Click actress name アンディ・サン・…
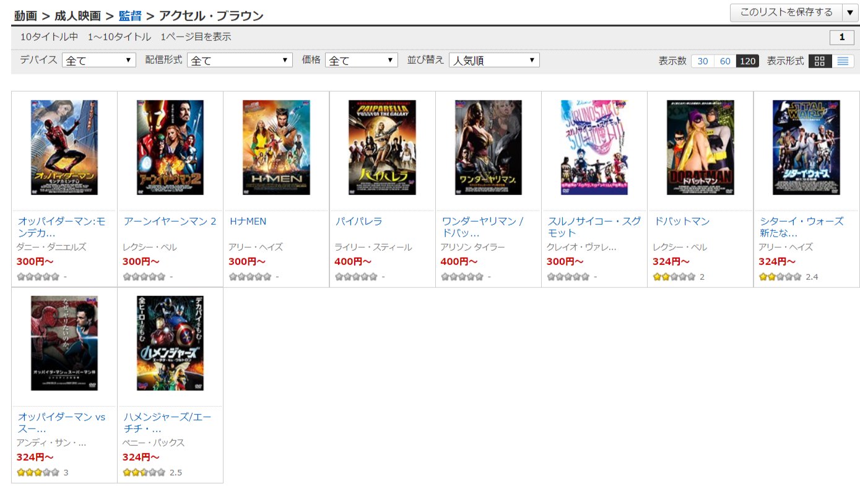 51,443
